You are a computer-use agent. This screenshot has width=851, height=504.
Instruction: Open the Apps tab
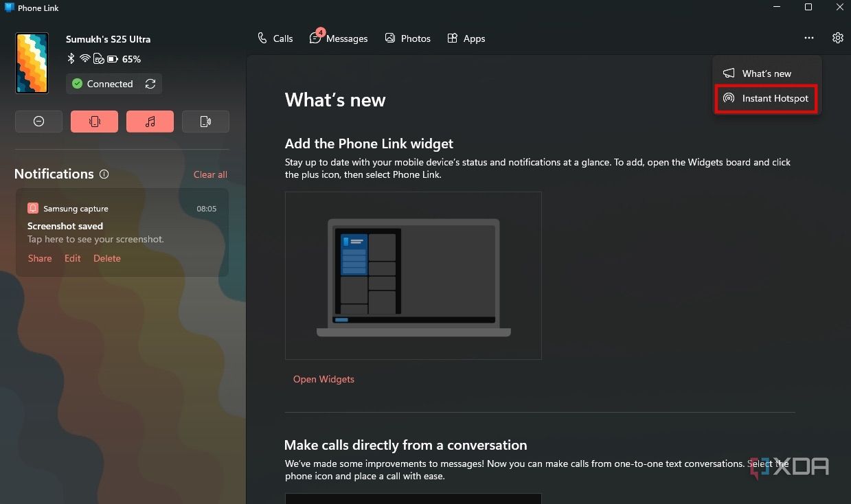click(466, 38)
